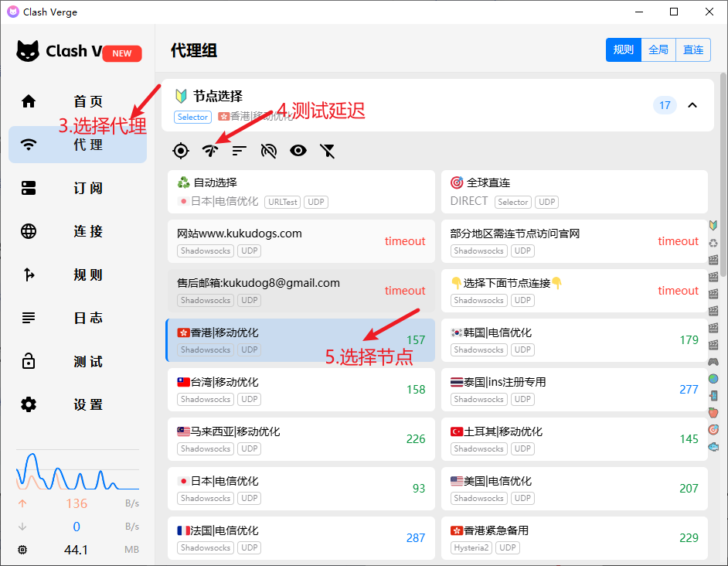Locate the current node with the target icon
Viewport: 728px width, 566px height.
pos(181,151)
